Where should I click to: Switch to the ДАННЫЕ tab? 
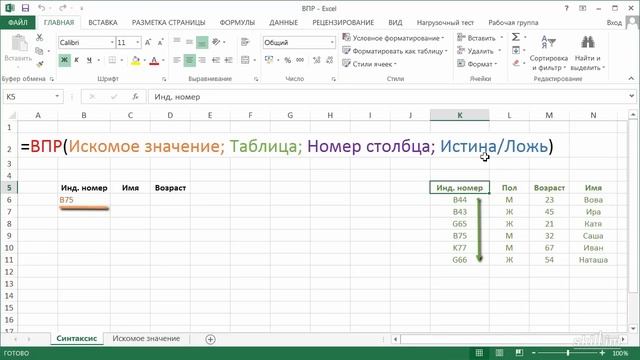(x=283, y=22)
